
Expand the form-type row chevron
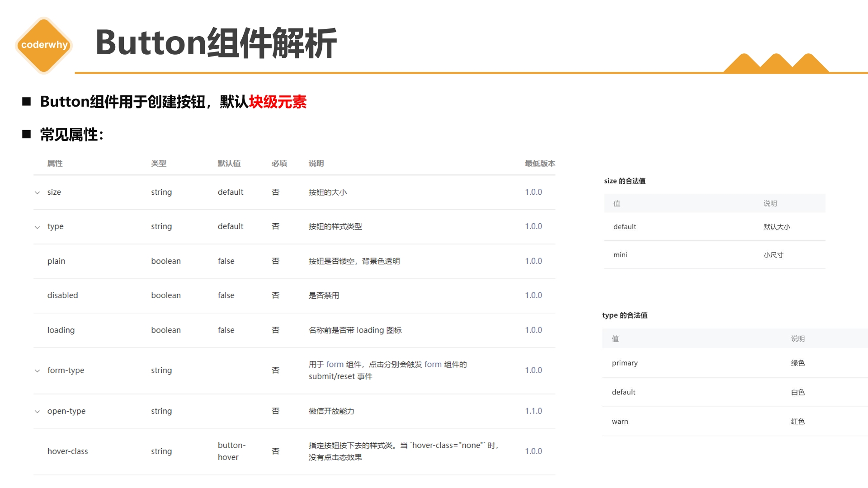coord(38,371)
